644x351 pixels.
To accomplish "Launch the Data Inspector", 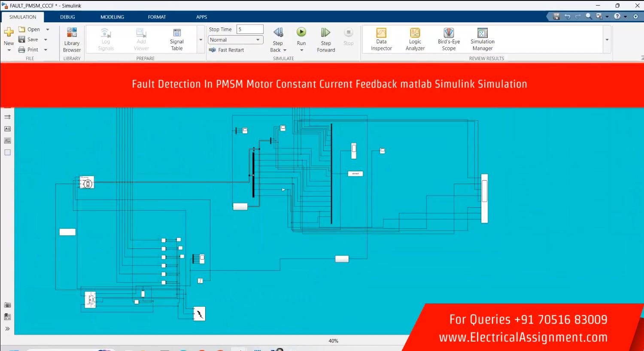I will [381, 39].
